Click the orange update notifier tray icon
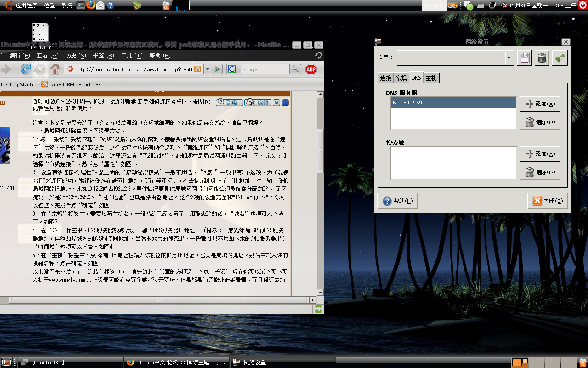Screen dimensions: 588x368 [453, 6]
